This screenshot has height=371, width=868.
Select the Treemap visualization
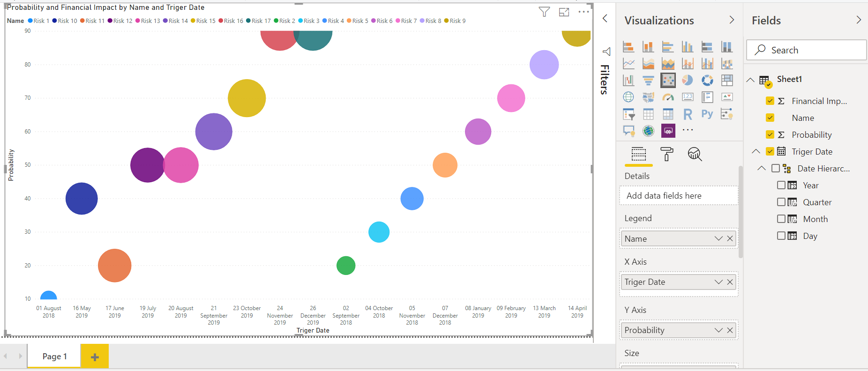(x=727, y=80)
